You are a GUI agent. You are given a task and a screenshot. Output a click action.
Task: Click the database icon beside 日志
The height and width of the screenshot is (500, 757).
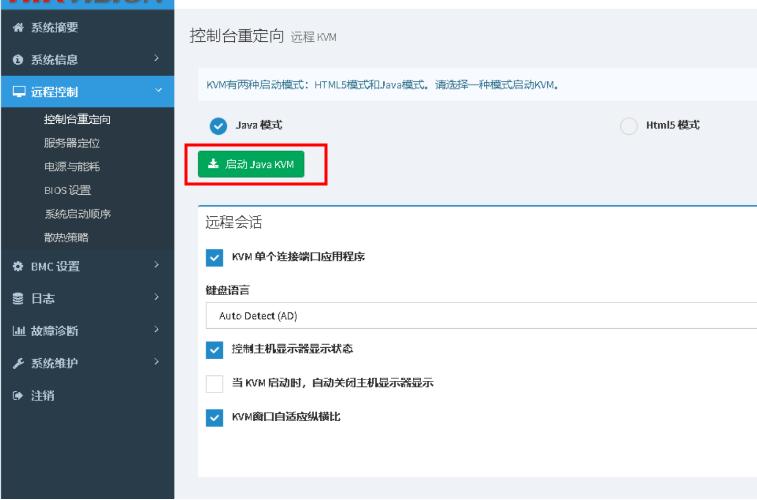pos(18,299)
